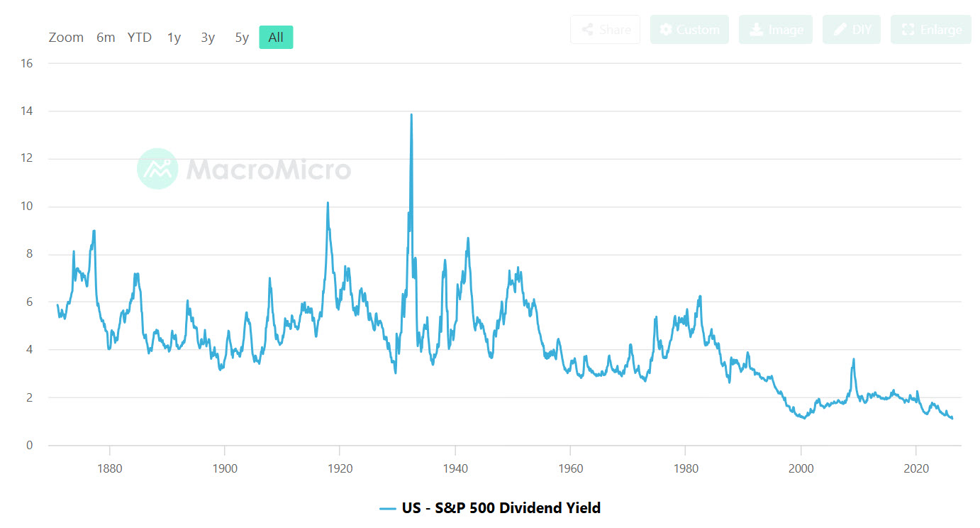This screenshot has height=528, width=980.
Task: Choose the 3y zoom option
Action: (x=208, y=38)
